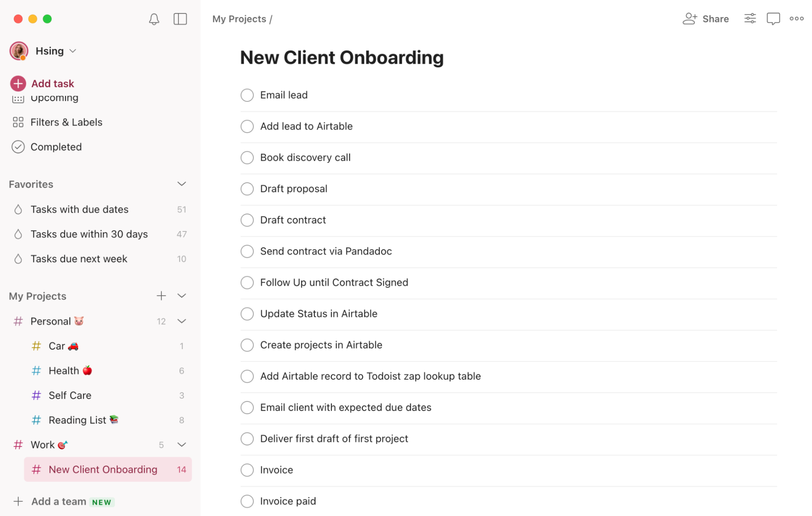This screenshot has width=812, height=516.
Task: Click the red Add task plus icon
Action: coord(18,84)
